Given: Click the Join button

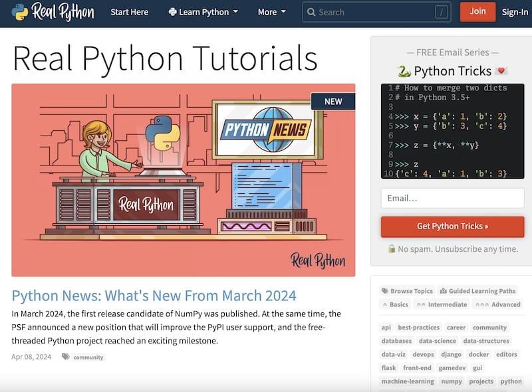Looking at the screenshot, I should click(477, 11).
